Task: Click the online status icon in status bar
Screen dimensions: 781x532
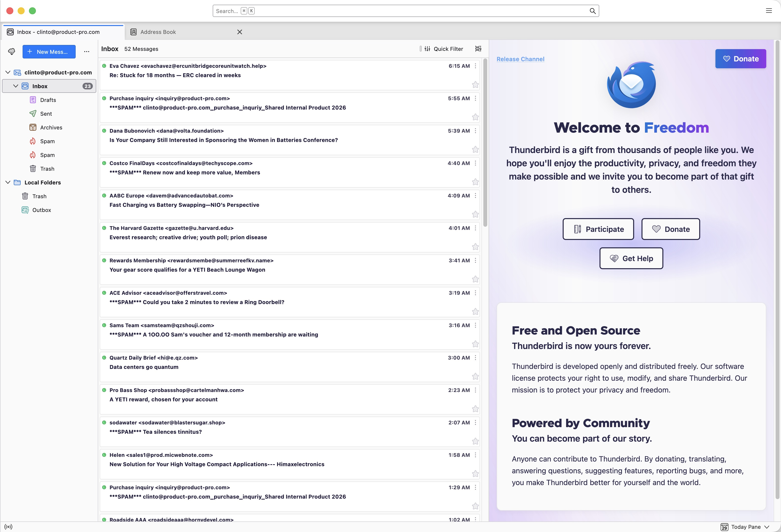Action: click(8, 527)
